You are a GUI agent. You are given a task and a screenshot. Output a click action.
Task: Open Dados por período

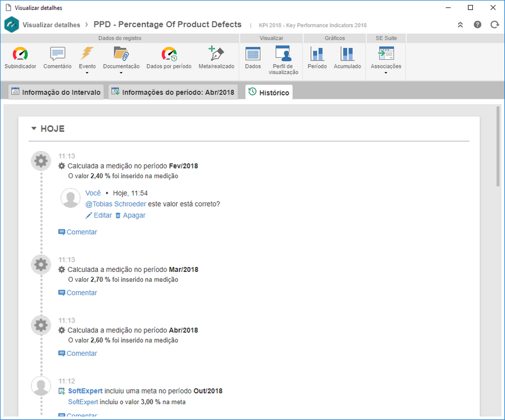(x=169, y=58)
